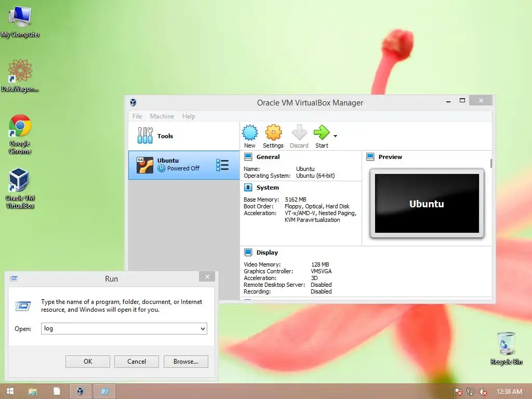The width and height of the screenshot is (532, 399).
Task: Click Browse... in the Run dialog
Action: click(x=185, y=362)
